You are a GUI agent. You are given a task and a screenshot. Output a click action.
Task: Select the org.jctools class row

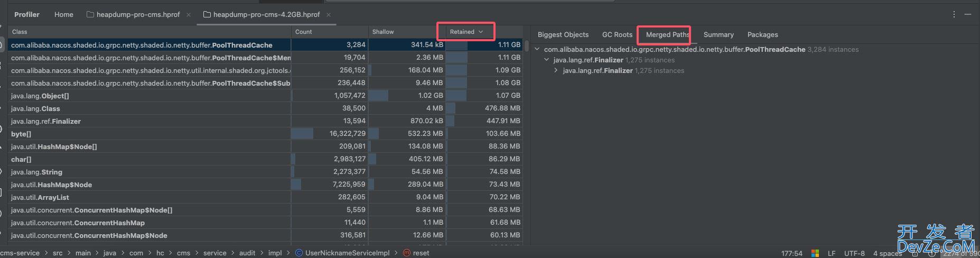pyautogui.click(x=265, y=70)
